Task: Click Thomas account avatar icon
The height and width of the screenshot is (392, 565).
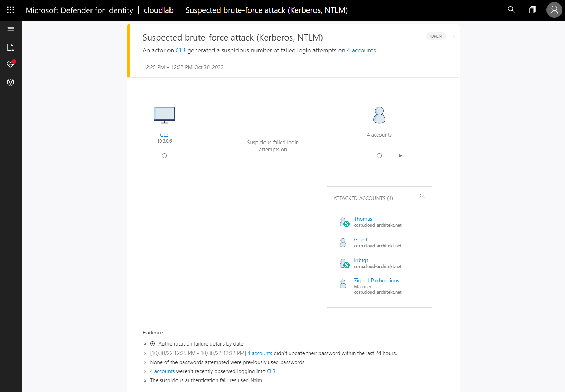Action: click(x=344, y=222)
